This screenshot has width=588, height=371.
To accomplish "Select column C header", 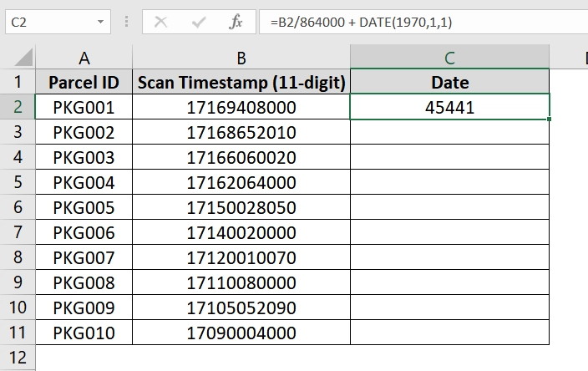I will click(449, 58).
